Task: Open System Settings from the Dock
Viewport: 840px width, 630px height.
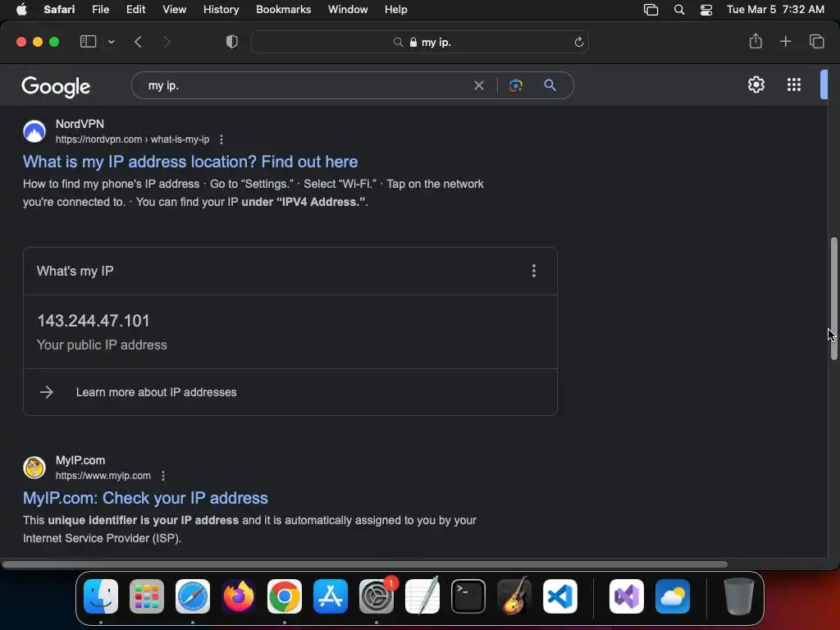Action: coord(377,596)
